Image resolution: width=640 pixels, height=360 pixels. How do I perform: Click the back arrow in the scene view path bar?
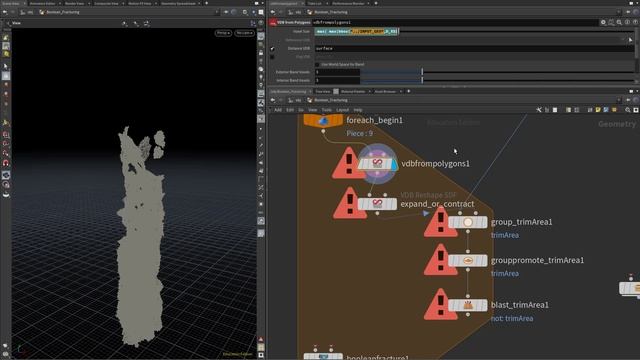click(4, 12)
